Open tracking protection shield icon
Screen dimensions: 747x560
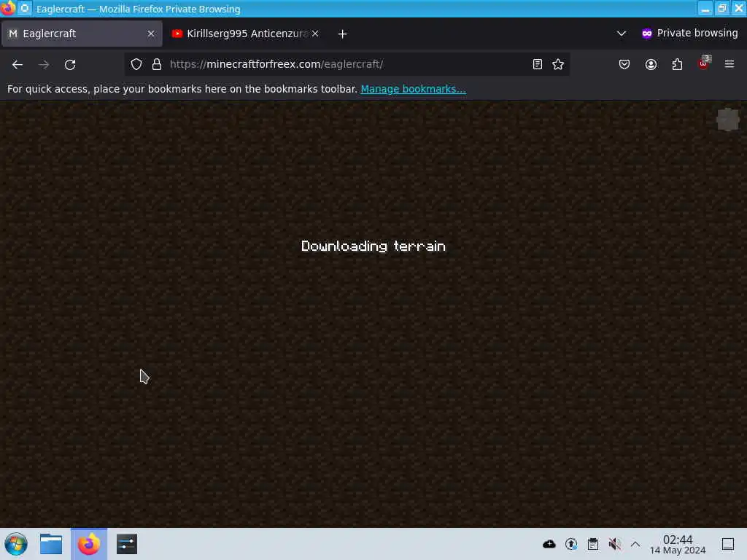click(136, 64)
